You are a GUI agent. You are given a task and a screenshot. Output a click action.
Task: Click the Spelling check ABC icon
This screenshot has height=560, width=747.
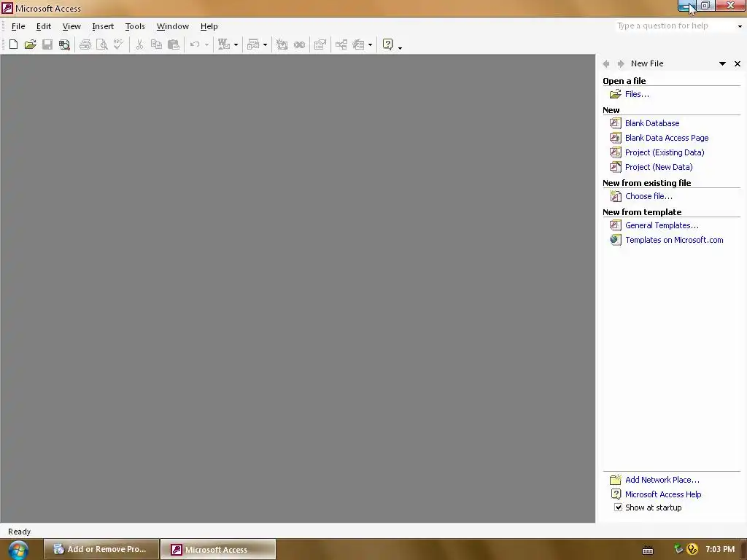pyautogui.click(x=119, y=44)
